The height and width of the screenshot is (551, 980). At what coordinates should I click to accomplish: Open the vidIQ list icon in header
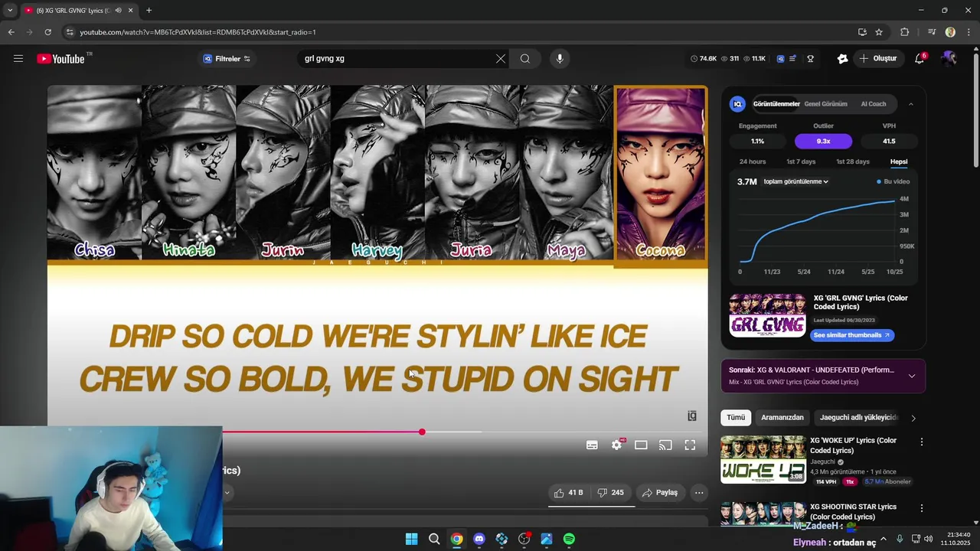pos(793,59)
